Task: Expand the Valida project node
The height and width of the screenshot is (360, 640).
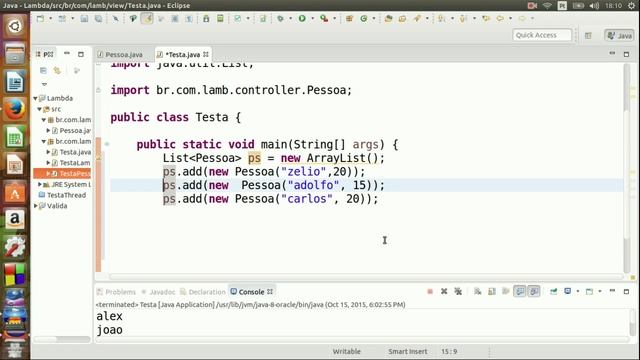Action: click(x=36, y=206)
